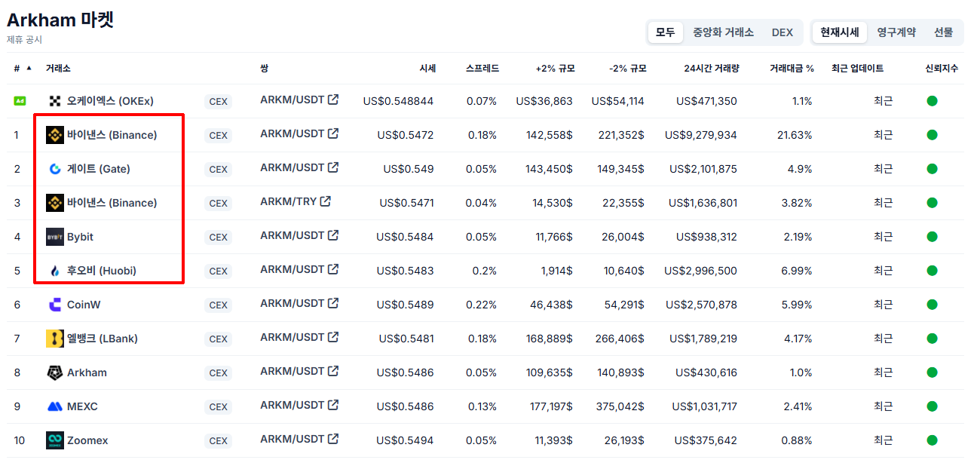
Task: Click the Arkham exchange logo icon
Action: 55,372
